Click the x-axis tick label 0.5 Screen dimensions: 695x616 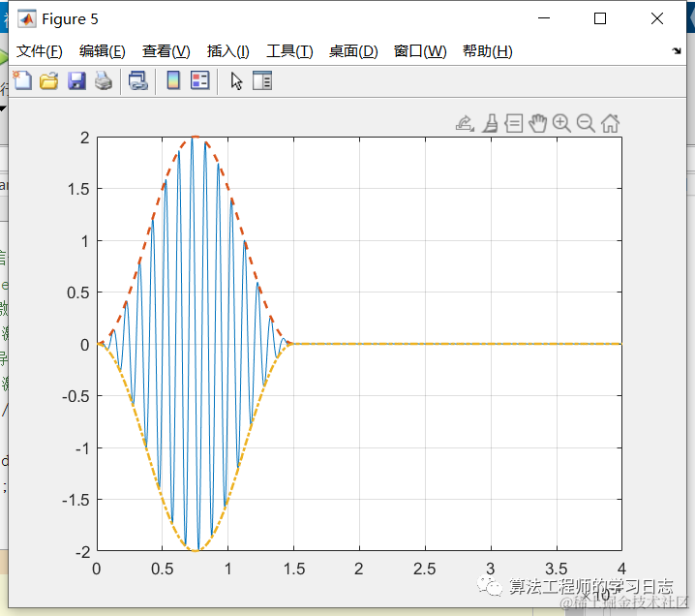[x=163, y=569]
